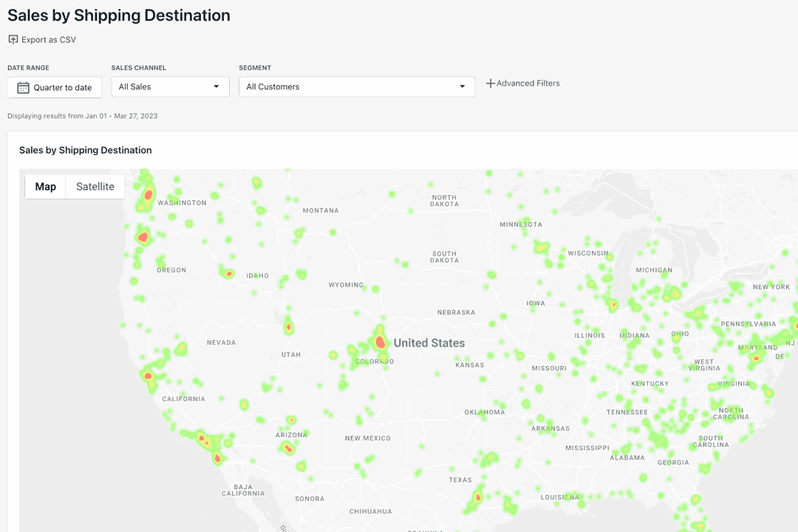The image size is (798, 532).
Task: Select the Map view toggle
Action: pyautogui.click(x=45, y=187)
